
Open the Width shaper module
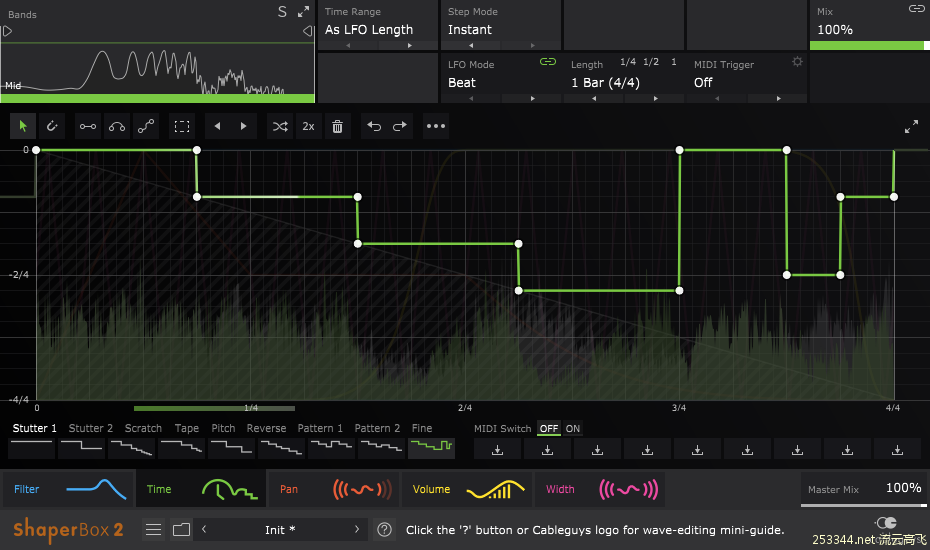pyautogui.click(x=601, y=489)
